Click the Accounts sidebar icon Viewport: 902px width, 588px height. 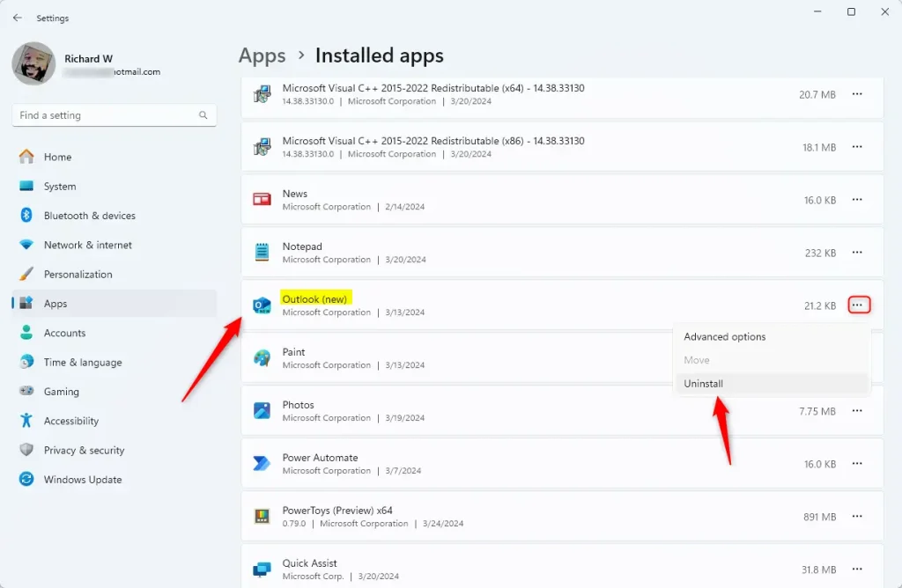26,332
